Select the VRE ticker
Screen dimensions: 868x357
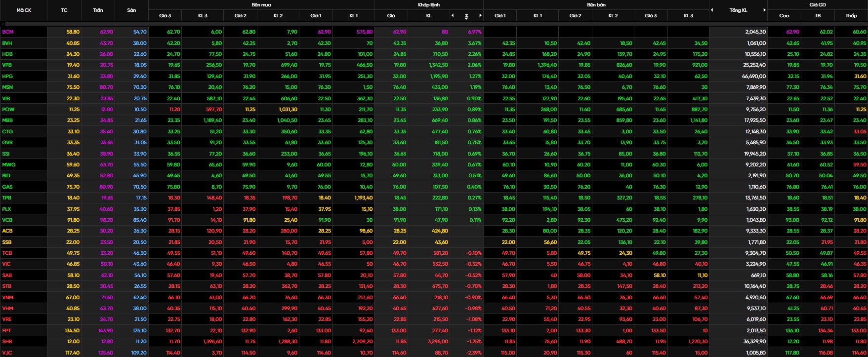[x=7, y=319]
